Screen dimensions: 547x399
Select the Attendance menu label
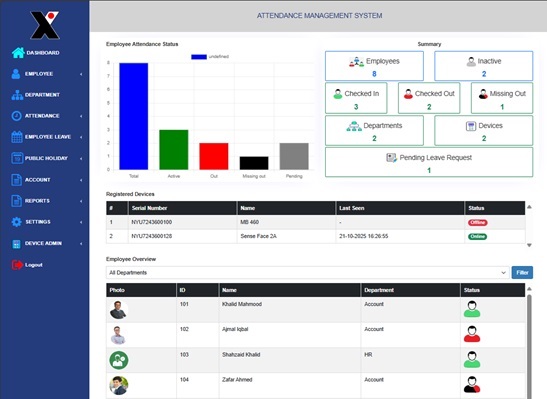pos(42,116)
